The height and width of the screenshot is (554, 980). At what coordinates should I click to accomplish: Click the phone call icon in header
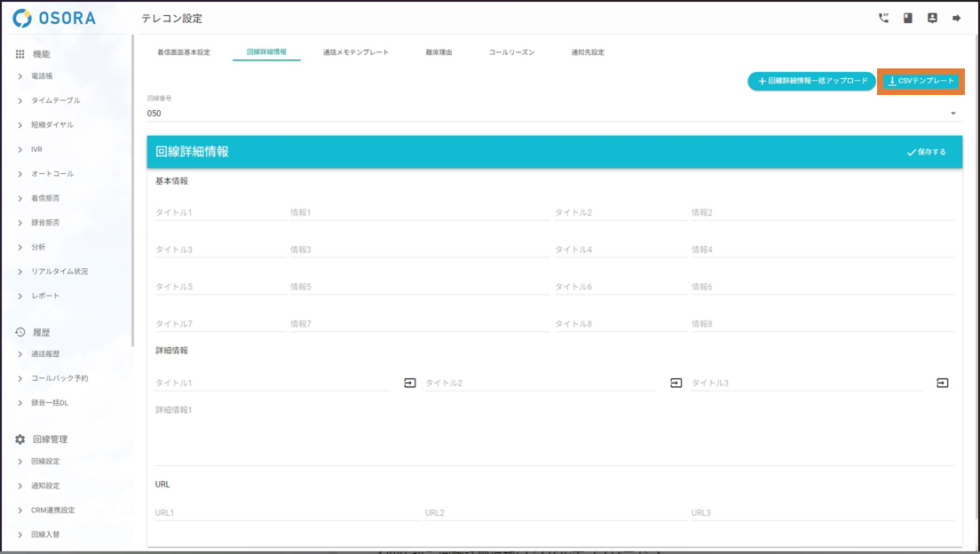883,18
